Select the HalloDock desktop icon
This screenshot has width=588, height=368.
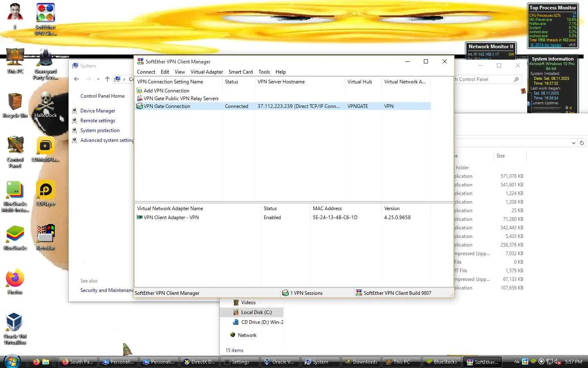coord(45,105)
